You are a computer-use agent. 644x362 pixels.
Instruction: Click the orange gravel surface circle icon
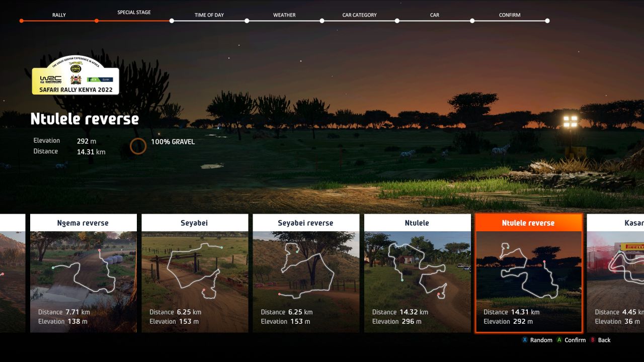coord(138,146)
